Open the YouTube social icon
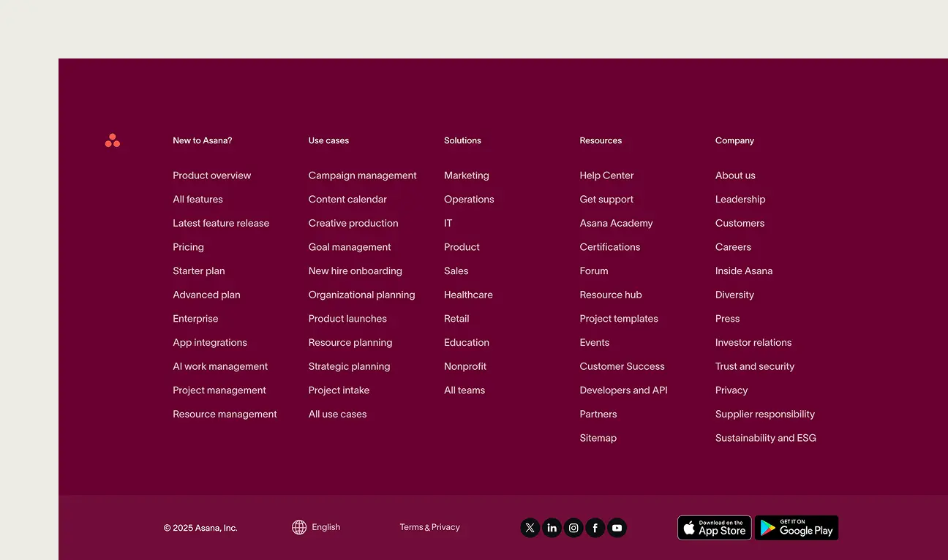948x560 pixels. click(x=617, y=528)
